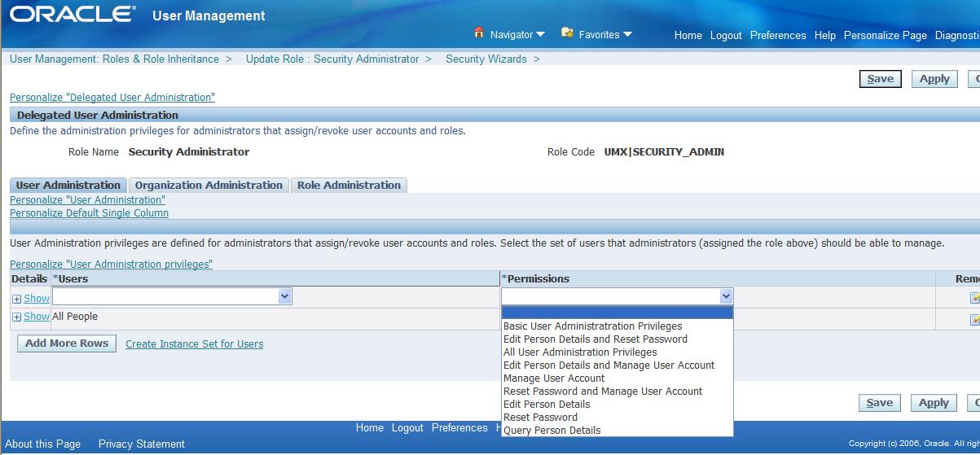980x455 pixels.
Task: Open Personalize Default Single Column link
Action: tap(89, 212)
